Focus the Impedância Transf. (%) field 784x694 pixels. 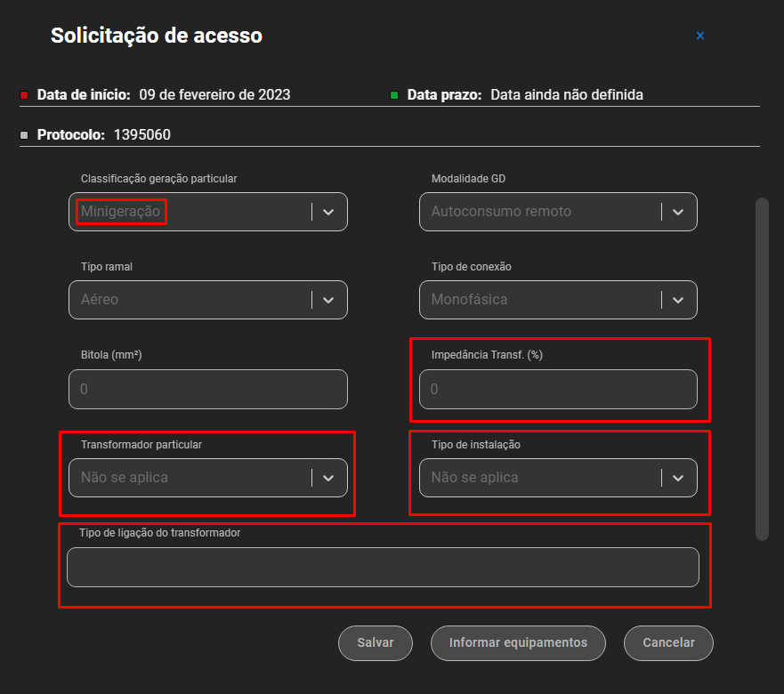(558, 389)
